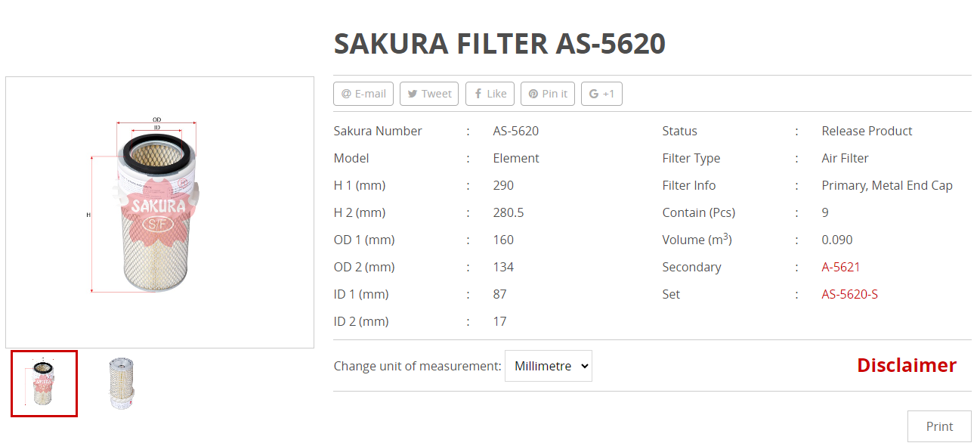Click the Filter Info value Primary, Metal End Cap

click(887, 185)
